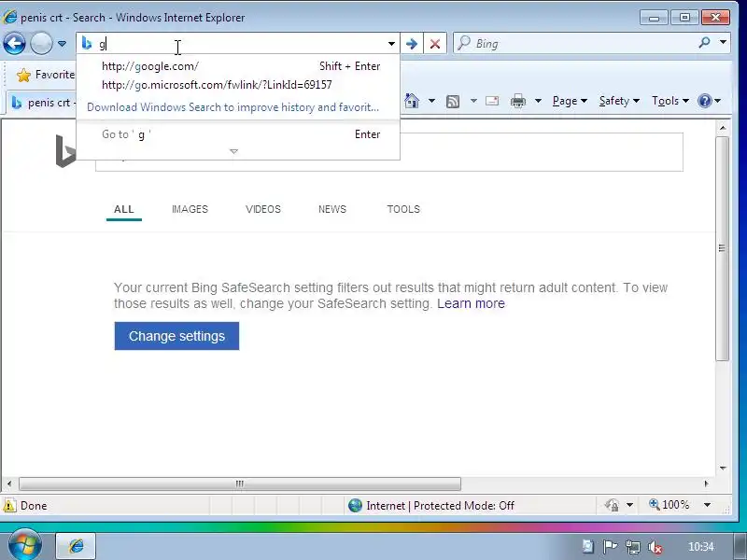This screenshot has width=747, height=560.
Task: Open the Tools menu
Action: 669,101
